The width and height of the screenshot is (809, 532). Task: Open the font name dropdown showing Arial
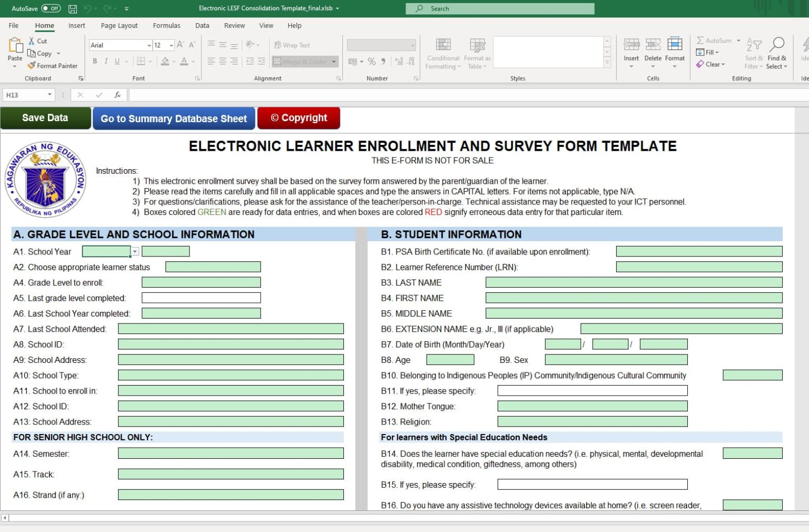tap(149, 45)
